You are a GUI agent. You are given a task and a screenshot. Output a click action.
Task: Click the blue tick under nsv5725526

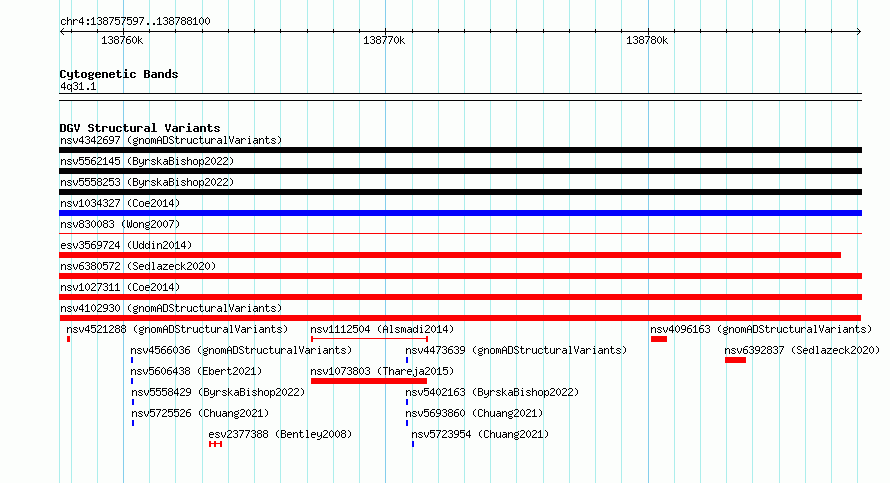[133, 423]
